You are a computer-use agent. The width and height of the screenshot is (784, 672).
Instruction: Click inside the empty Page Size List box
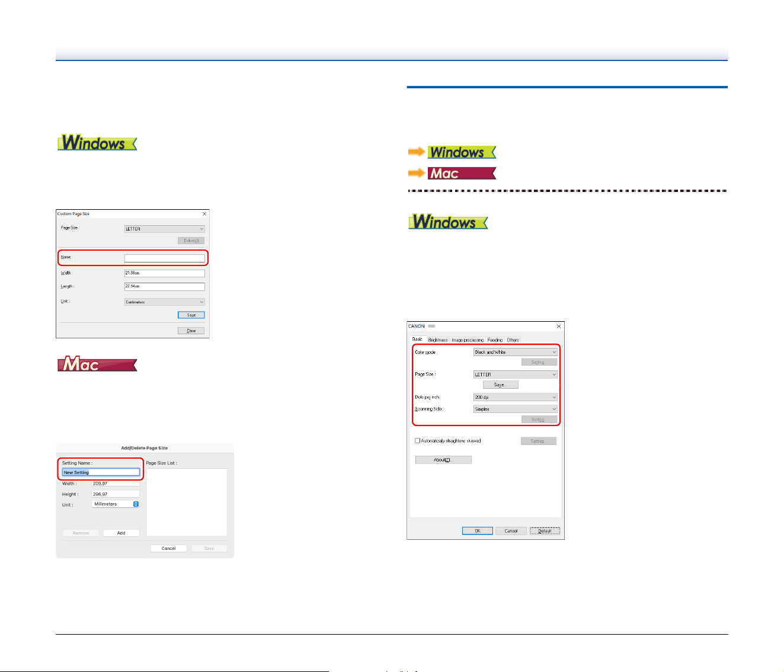[x=187, y=503]
